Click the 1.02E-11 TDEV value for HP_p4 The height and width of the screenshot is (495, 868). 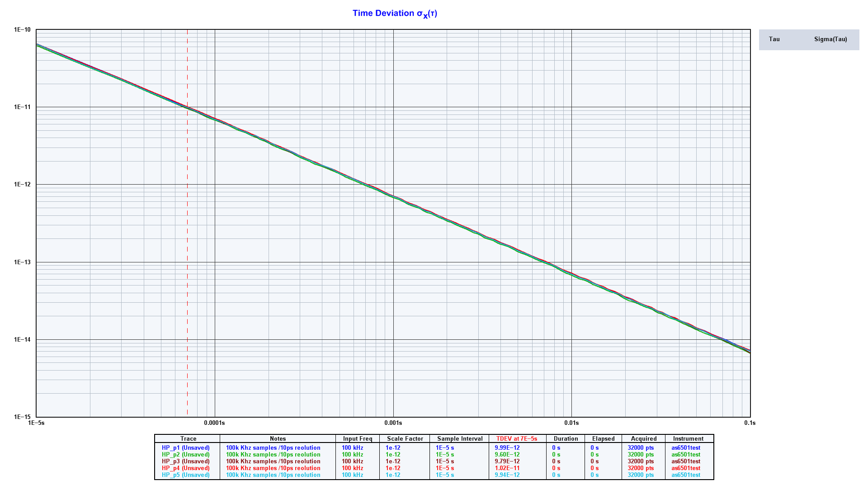pyautogui.click(x=507, y=468)
